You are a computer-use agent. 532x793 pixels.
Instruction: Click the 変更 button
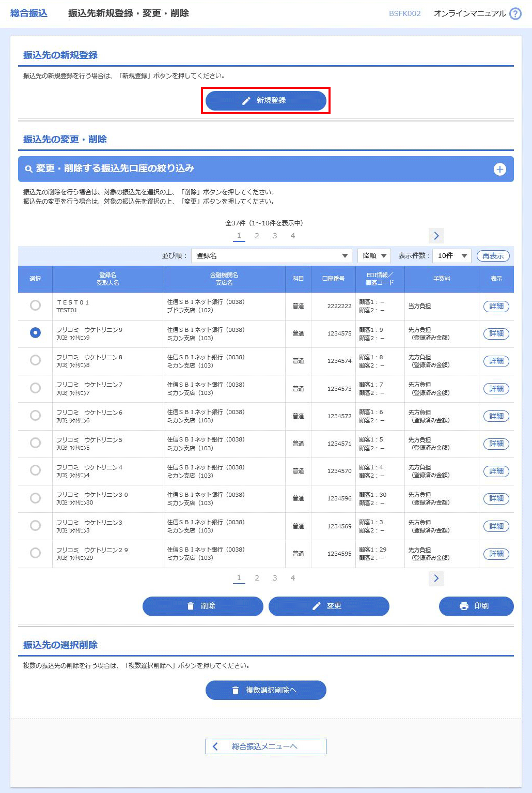(329, 606)
